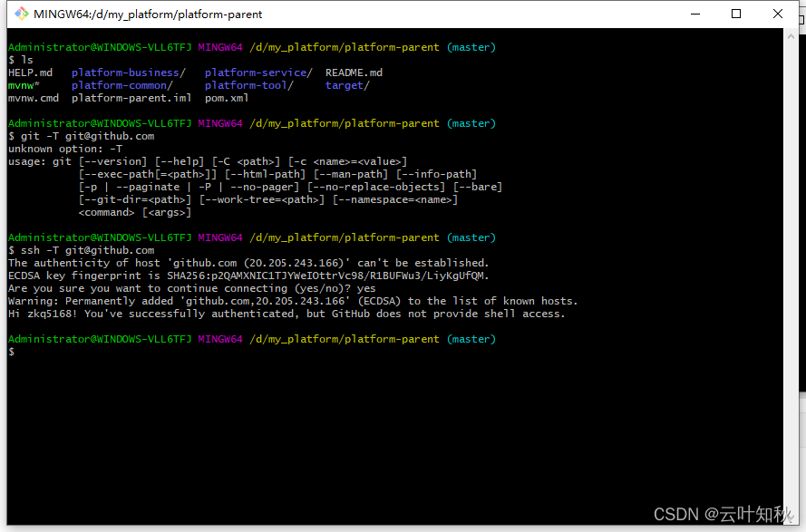Click the empty '$' prompt at the bottom
Viewport: 806px width, 532px height.
(x=11, y=352)
